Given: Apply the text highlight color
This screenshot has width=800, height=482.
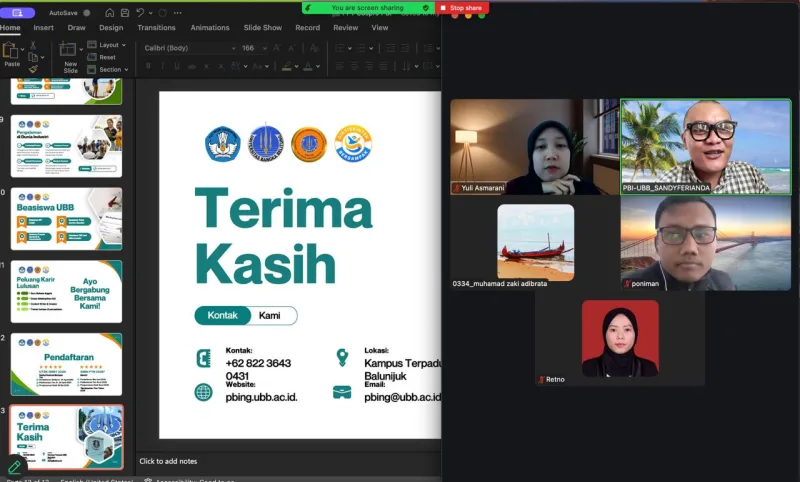Looking at the screenshot, I should tap(287, 66).
